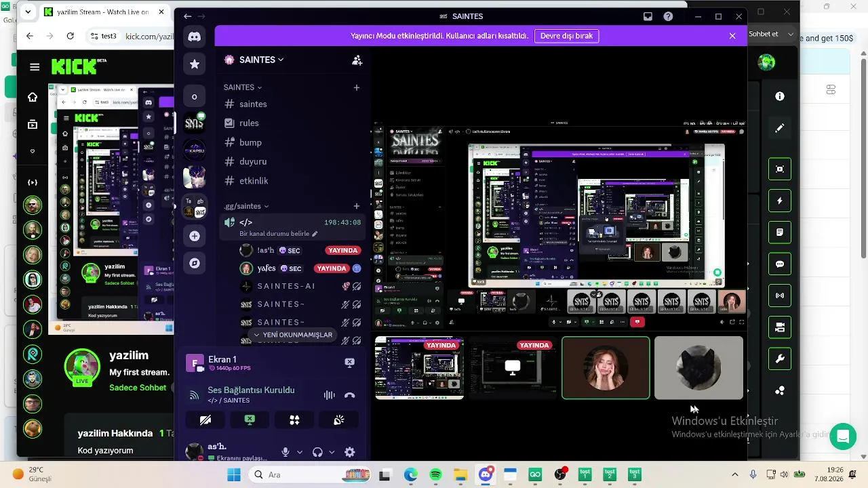Open the KAPSU server in Discord
Image resolution: width=868 pixels, height=488 pixels.
click(195, 149)
